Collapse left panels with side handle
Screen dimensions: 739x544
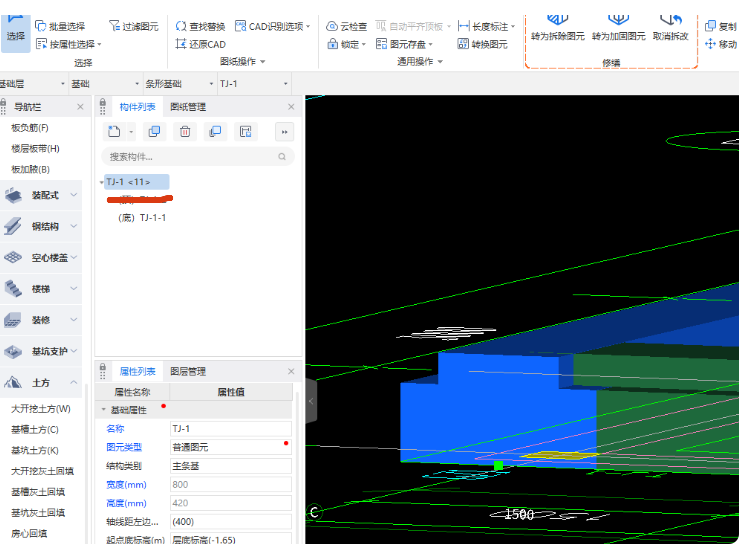tap(311, 401)
